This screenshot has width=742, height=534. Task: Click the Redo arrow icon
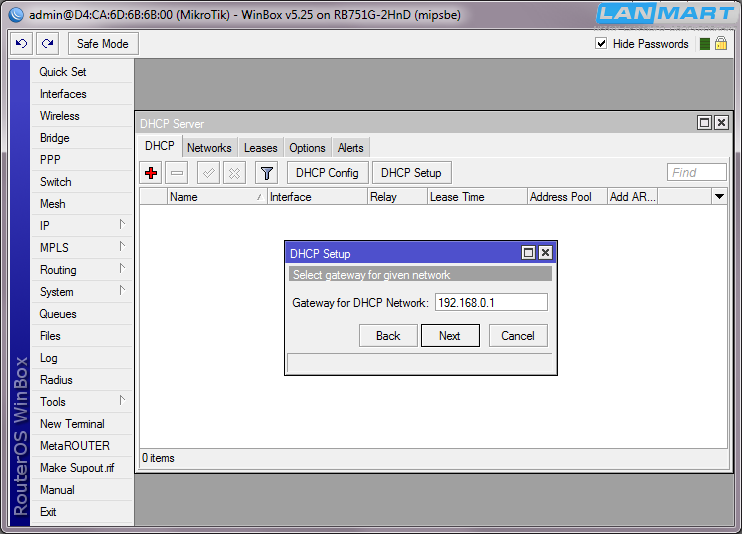48,44
